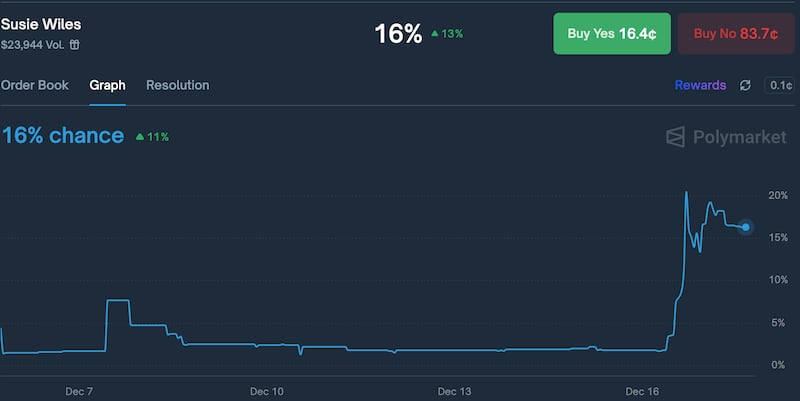Click the gift icon beside the volume
800x401 pixels.
(75, 44)
